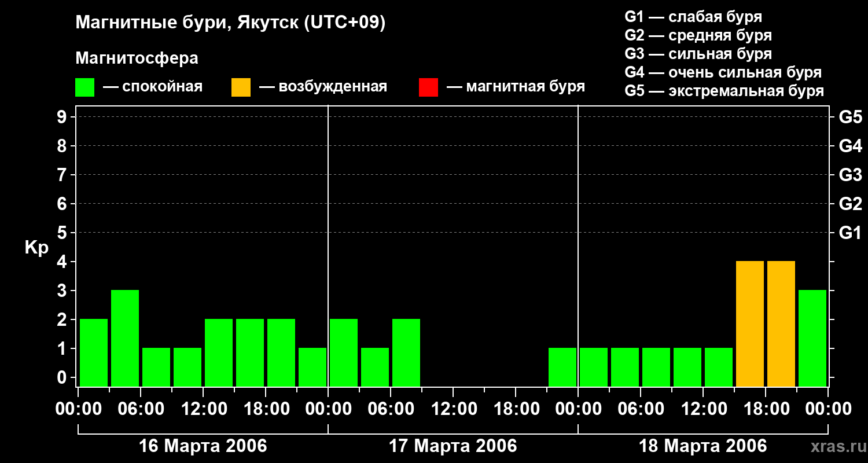
Task: Click the '— возбужденная' legend label
Action: tap(323, 87)
